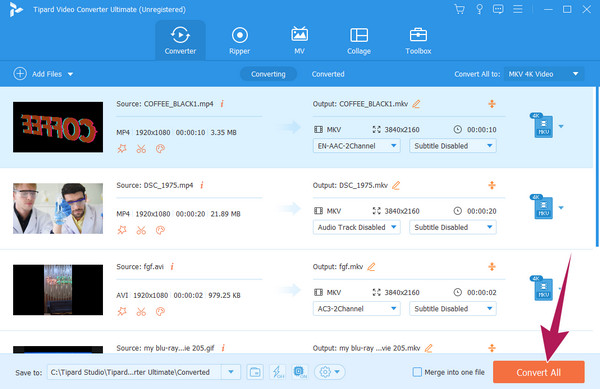The image size is (600, 389).
Task: Switch to the Converter tab
Action: pyautogui.click(x=180, y=40)
